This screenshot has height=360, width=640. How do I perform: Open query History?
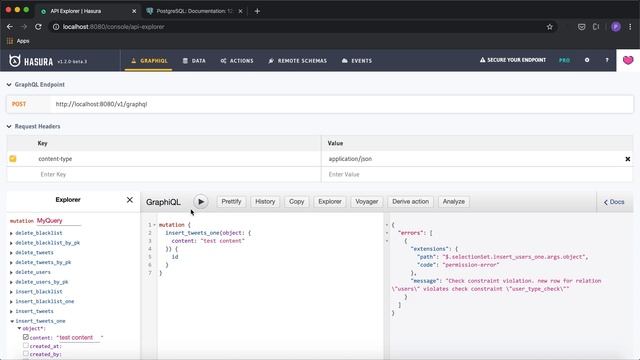265,202
